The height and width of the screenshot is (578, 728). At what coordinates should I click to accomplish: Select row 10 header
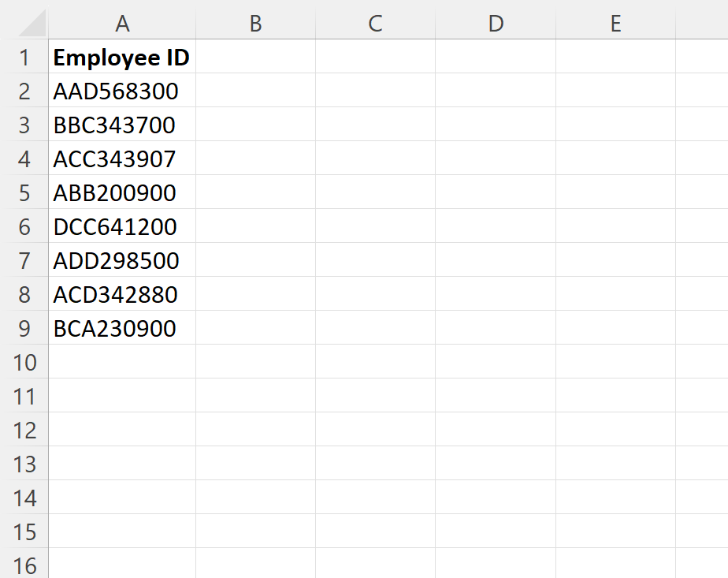click(25, 363)
